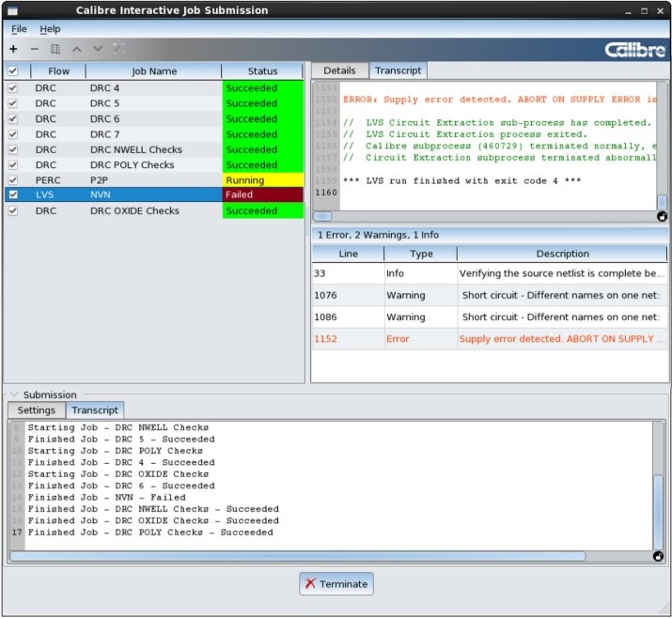Select the Warning row at line 1076
The image size is (672, 618).
coord(490,296)
